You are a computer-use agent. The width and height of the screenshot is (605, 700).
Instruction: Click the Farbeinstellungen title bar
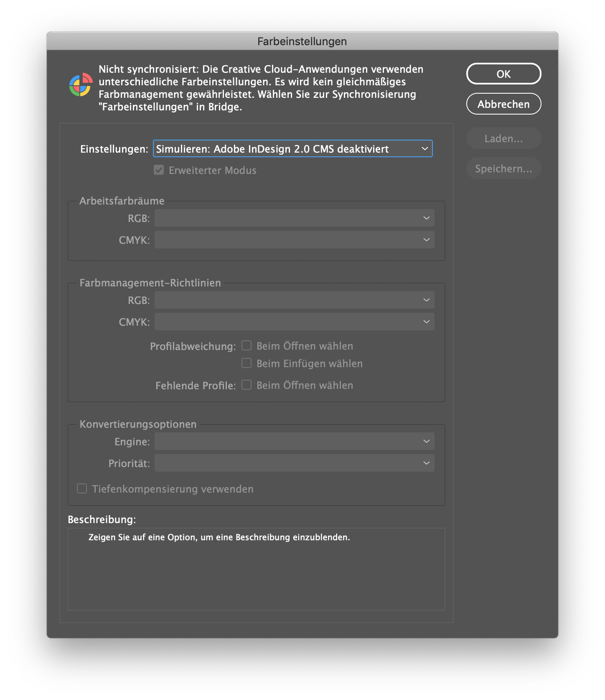click(x=302, y=41)
